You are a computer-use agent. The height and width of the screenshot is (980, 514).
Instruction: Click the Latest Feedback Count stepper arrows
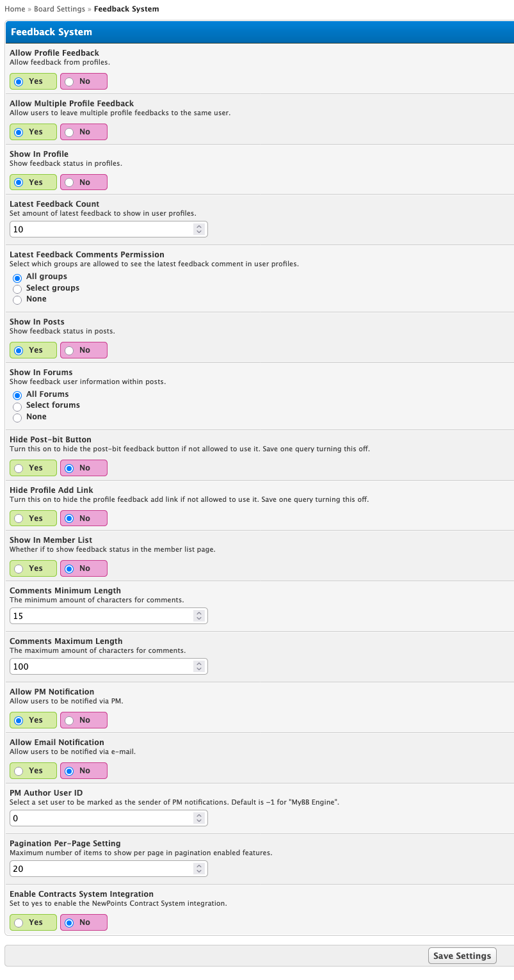[199, 229]
